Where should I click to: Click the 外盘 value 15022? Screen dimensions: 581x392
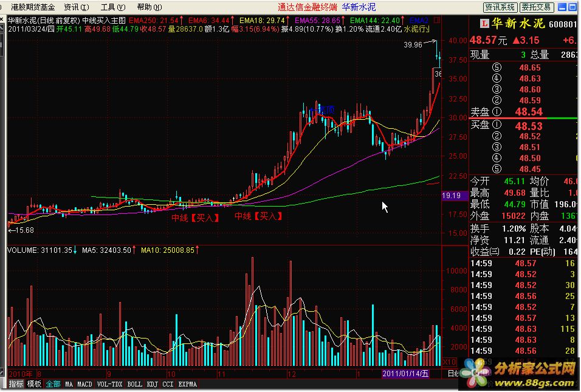pyautogui.click(x=513, y=216)
